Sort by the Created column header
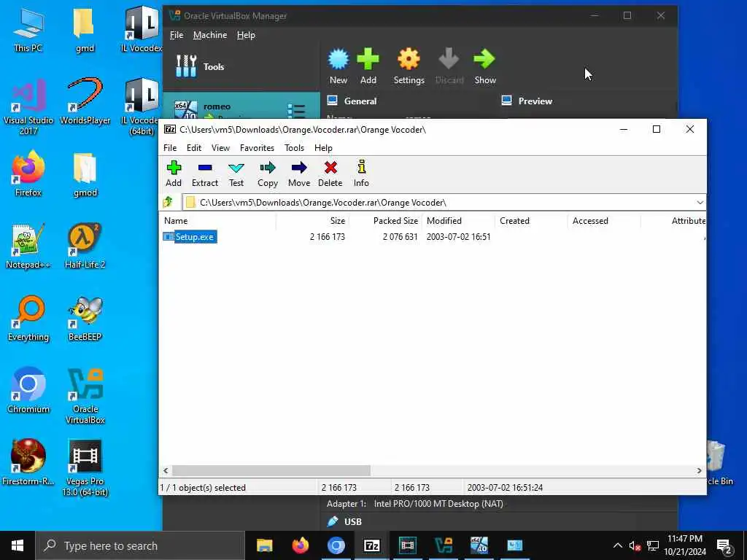This screenshot has width=747, height=560. [531, 221]
